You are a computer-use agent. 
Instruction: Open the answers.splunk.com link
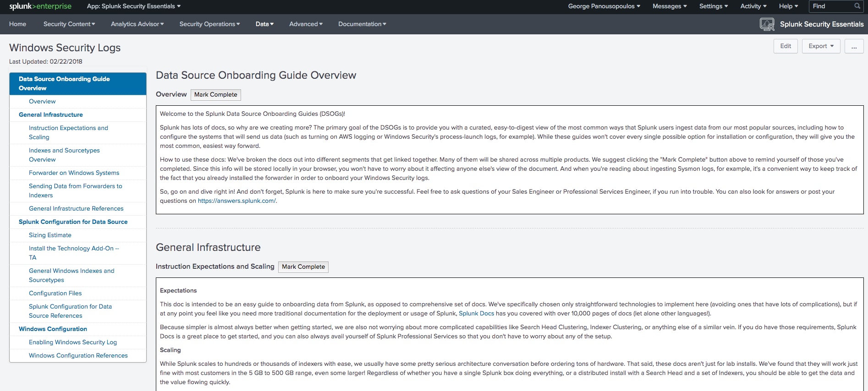236,201
